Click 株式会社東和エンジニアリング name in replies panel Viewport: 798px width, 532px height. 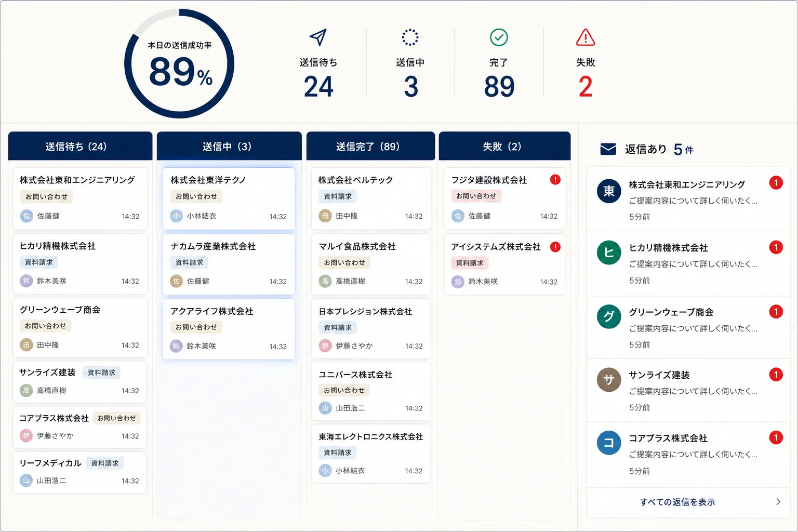tap(687, 184)
